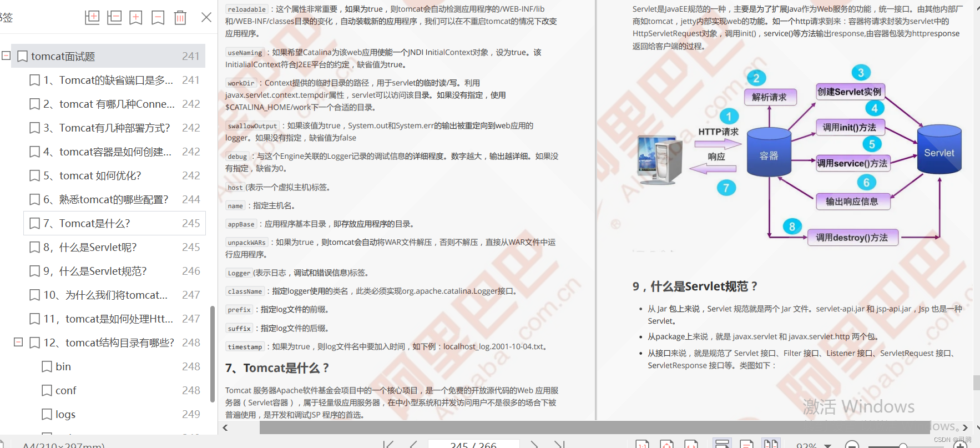Click the swallowOutput attribute label

[252, 126]
